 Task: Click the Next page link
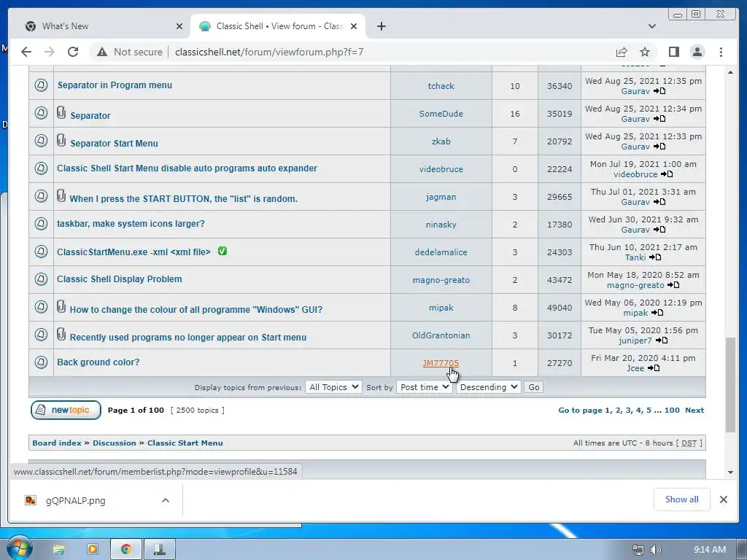[694, 410]
